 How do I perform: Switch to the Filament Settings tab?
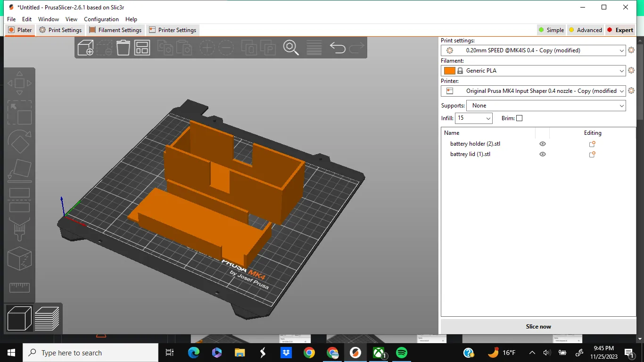pos(116,30)
